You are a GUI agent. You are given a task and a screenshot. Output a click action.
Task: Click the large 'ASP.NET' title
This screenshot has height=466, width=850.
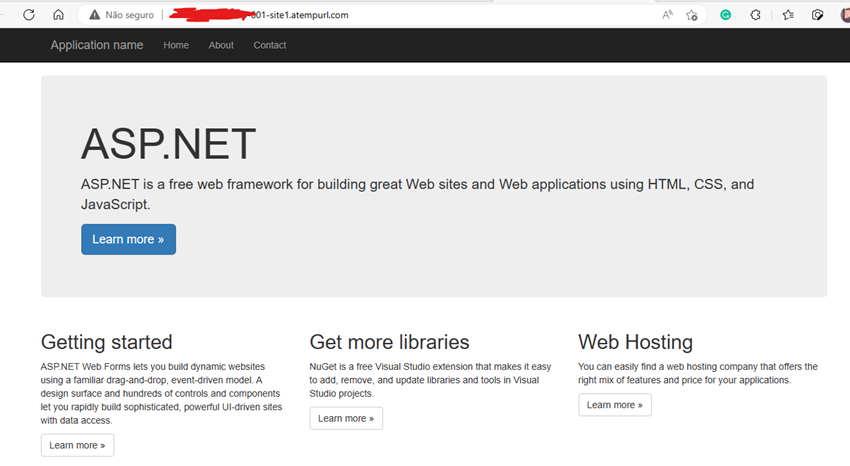(x=169, y=144)
